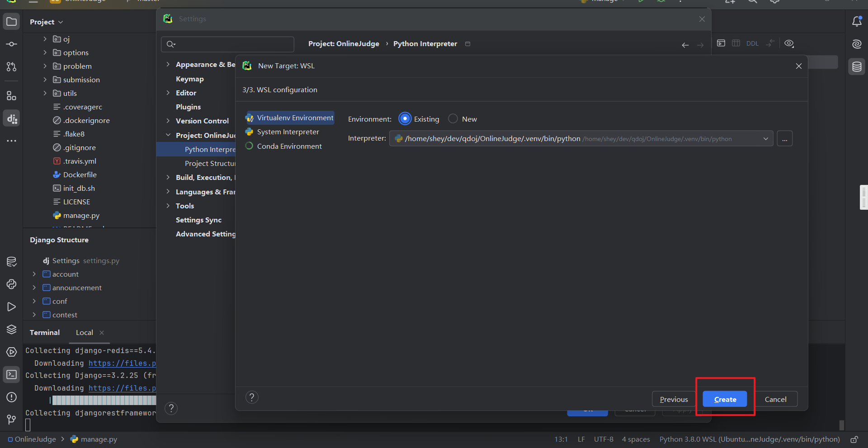
Task: Click the 4 spaces indent indicator
Action: point(636,439)
